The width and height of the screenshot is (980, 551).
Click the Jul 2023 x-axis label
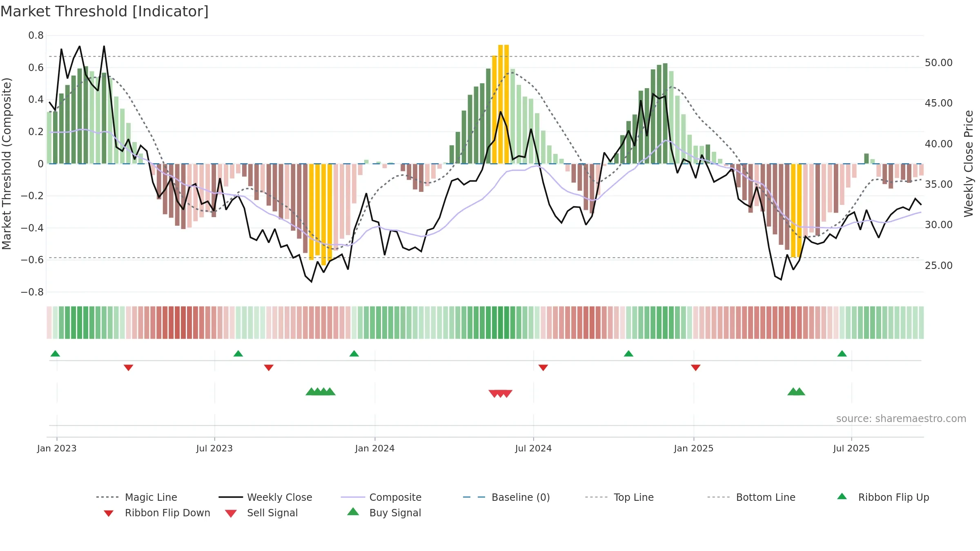click(x=214, y=448)
